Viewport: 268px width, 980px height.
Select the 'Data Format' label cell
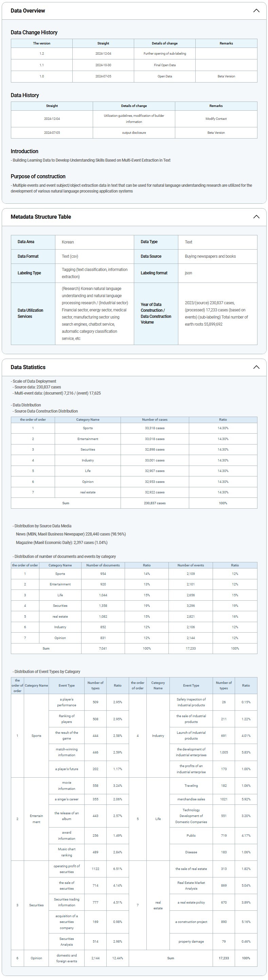coord(28,256)
